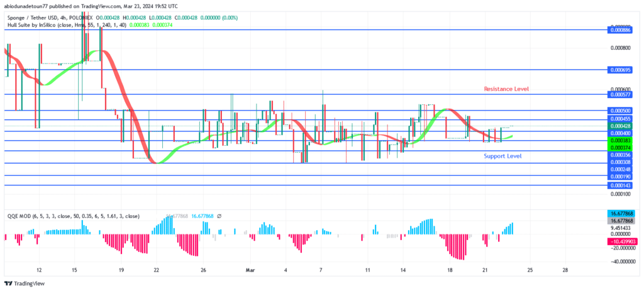Click date 22 on the time axis
This screenshot has width=644, height=291.
click(x=156, y=270)
